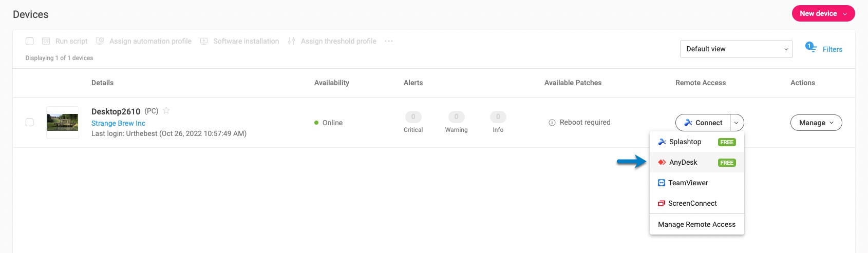Viewport: 868px width, 253px height.
Task: Open the Filters funnel icon
Action: (x=812, y=48)
